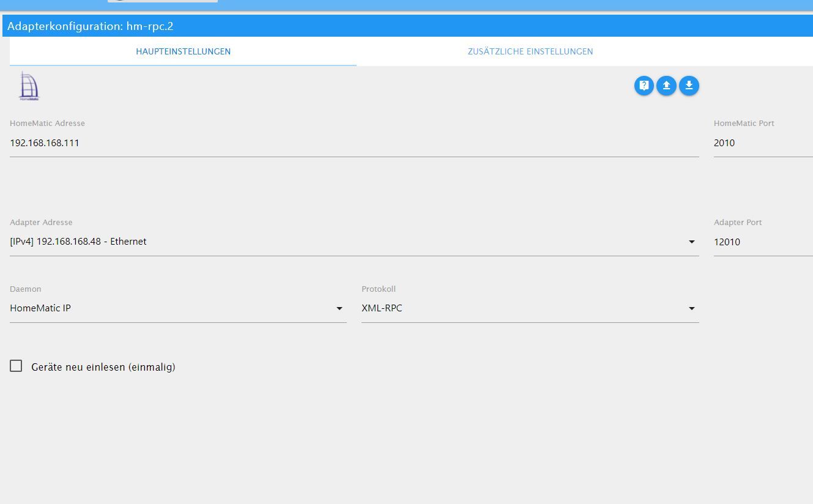
Task: Click the 'Adapter Port' label
Action: (738, 223)
